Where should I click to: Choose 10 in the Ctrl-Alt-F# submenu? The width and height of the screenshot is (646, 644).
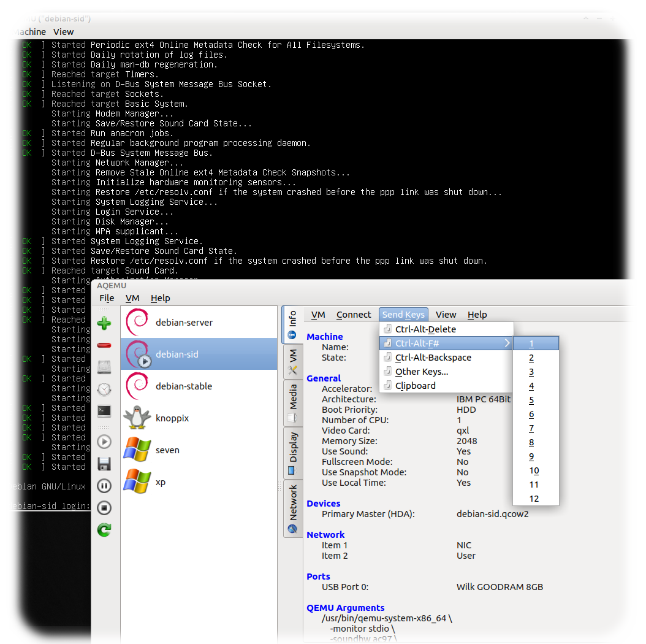pyautogui.click(x=536, y=470)
